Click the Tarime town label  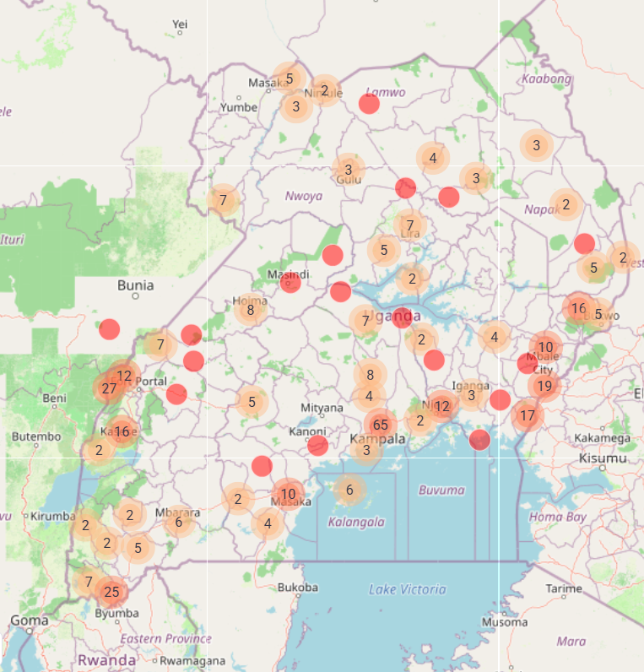[x=564, y=588]
